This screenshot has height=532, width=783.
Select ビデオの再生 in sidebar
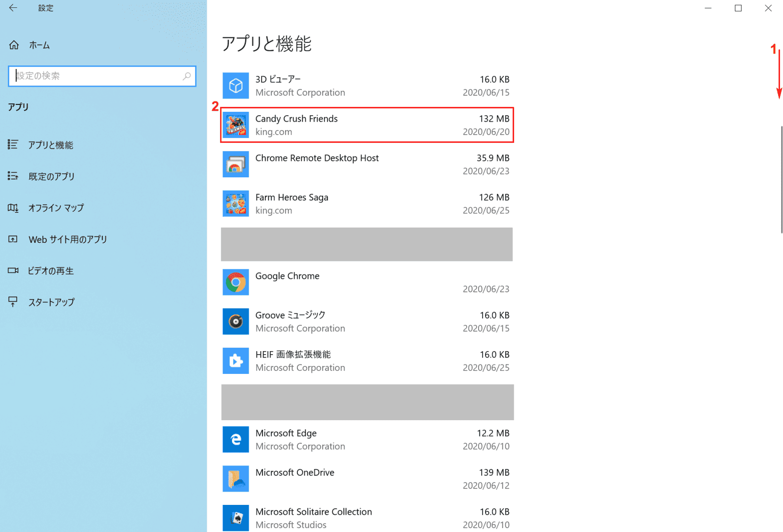point(51,271)
